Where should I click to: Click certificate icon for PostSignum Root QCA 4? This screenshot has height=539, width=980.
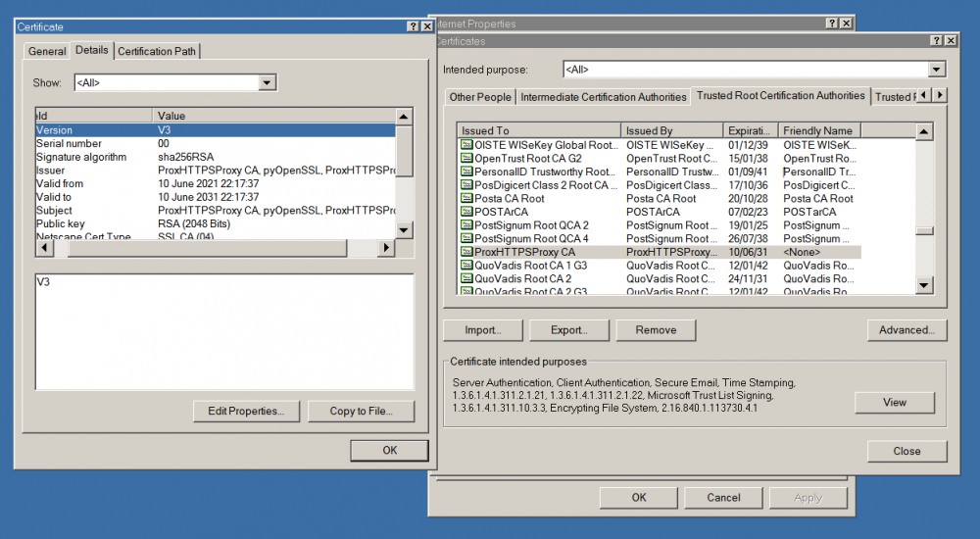[466, 238]
